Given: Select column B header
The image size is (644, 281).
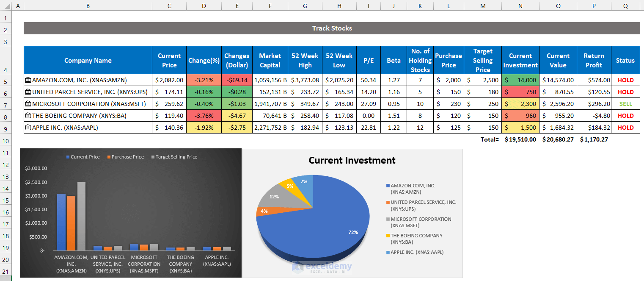Looking at the screenshot, I should tap(88, 6).
